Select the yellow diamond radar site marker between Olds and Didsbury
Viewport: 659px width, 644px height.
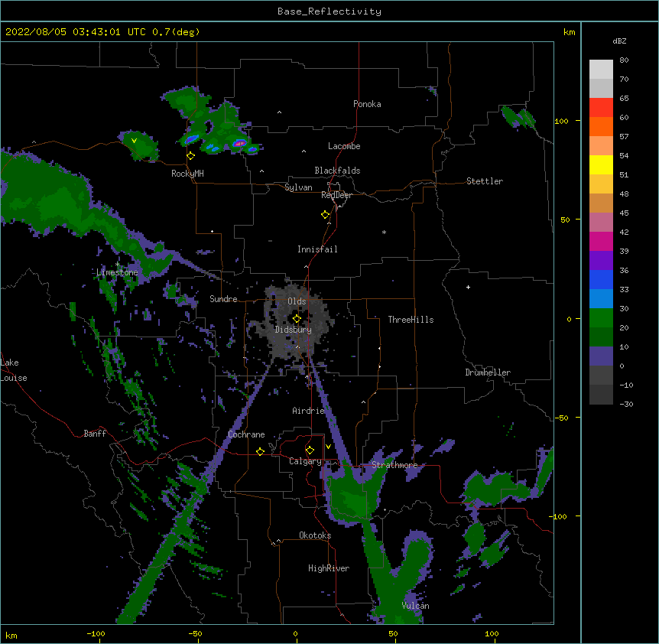tap(297, 319)
